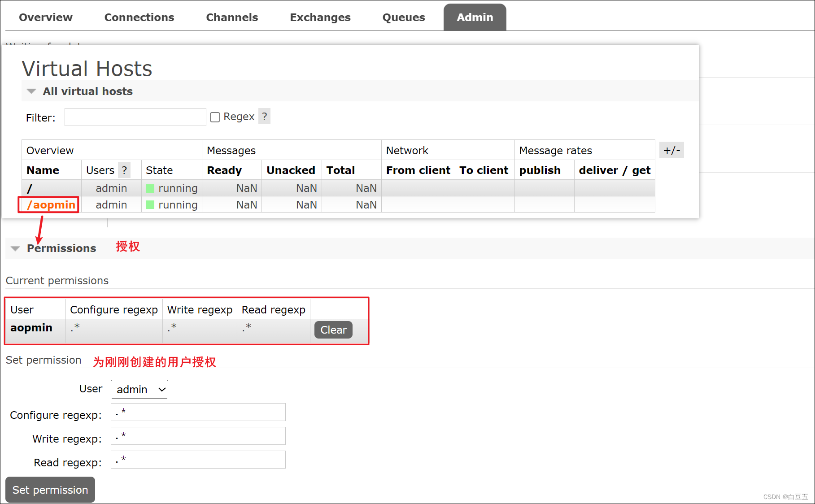Click the All virtual hosts title
This screenshot has height=504, width=815.
point(88,91)
